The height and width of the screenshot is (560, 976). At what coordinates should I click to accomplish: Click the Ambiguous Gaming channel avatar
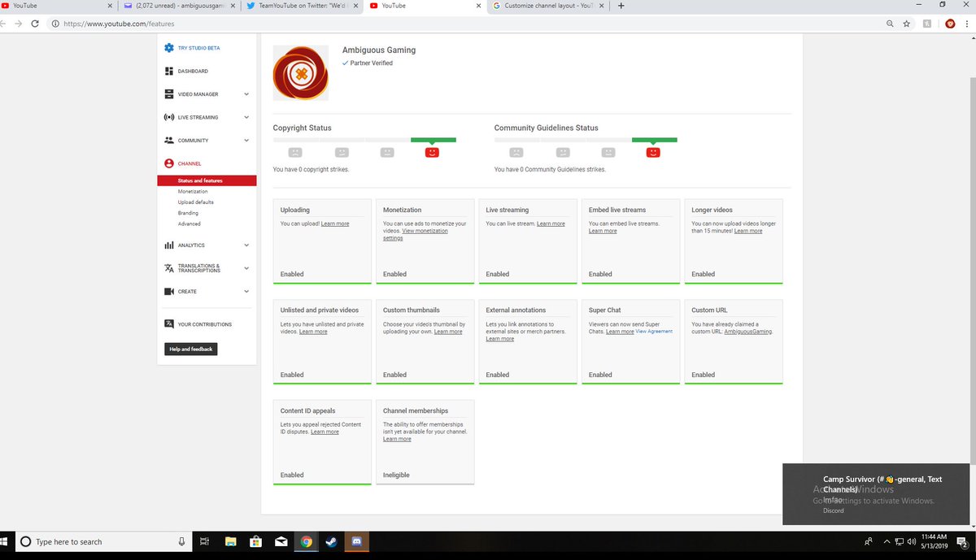pos(301,73)
